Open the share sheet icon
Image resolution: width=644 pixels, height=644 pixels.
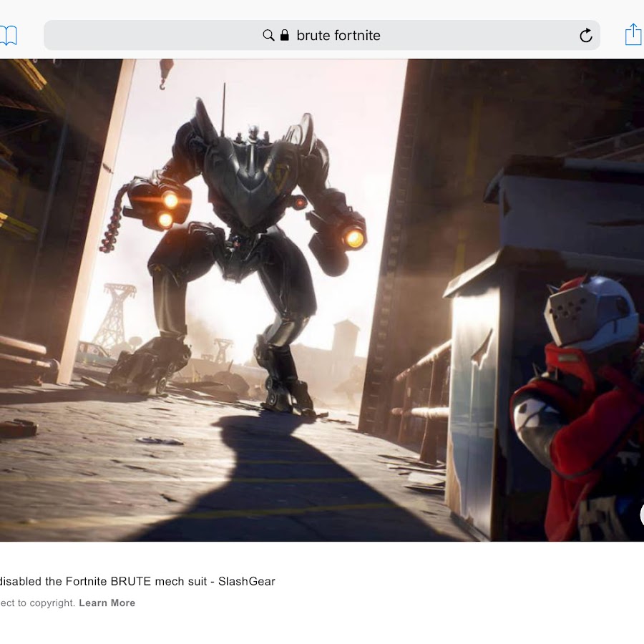[x=634, y=34]
